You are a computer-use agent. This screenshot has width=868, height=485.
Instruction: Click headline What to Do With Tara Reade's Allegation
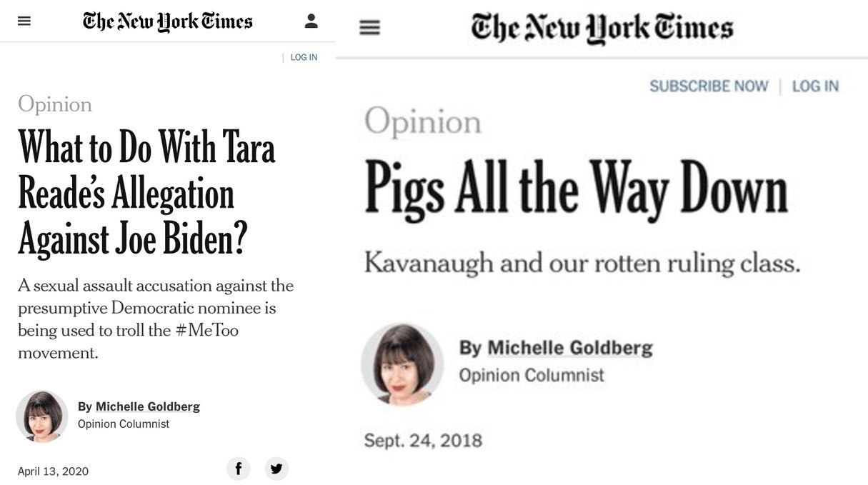coord(146,193)
